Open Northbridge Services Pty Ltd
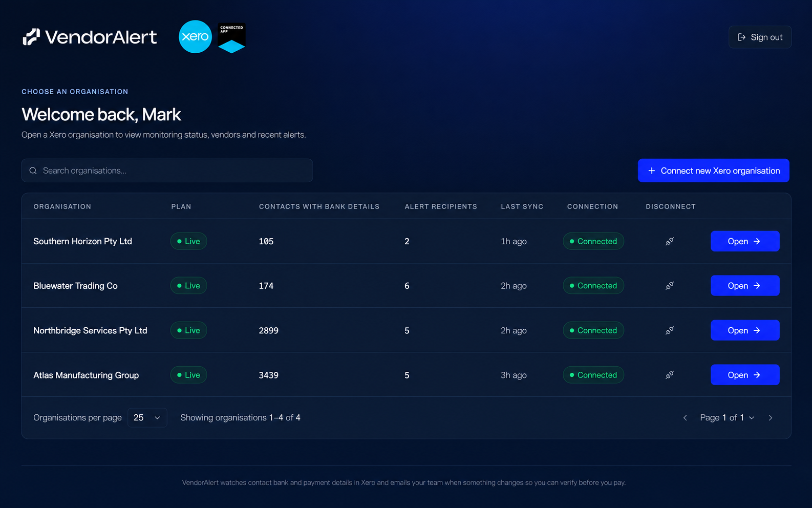 745,330
